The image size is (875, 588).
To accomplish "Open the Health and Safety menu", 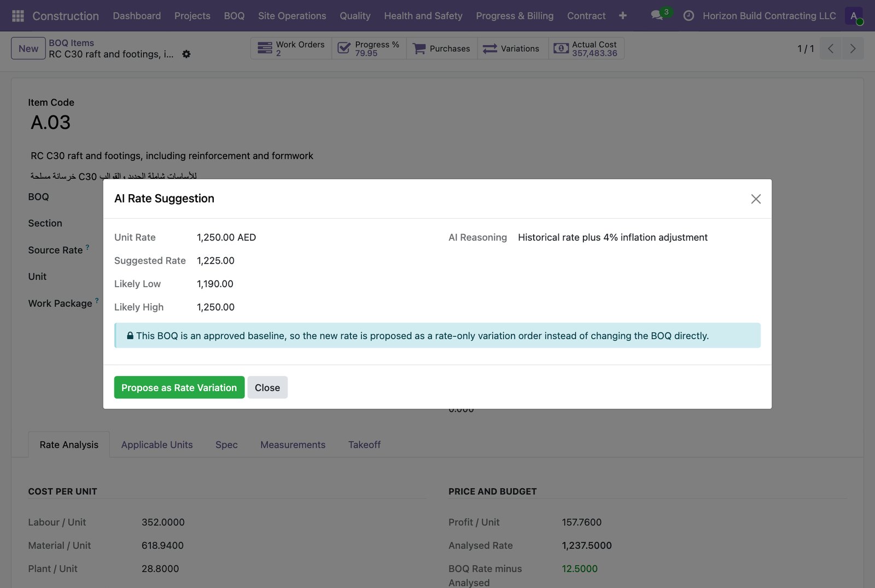I will point(423,16).
